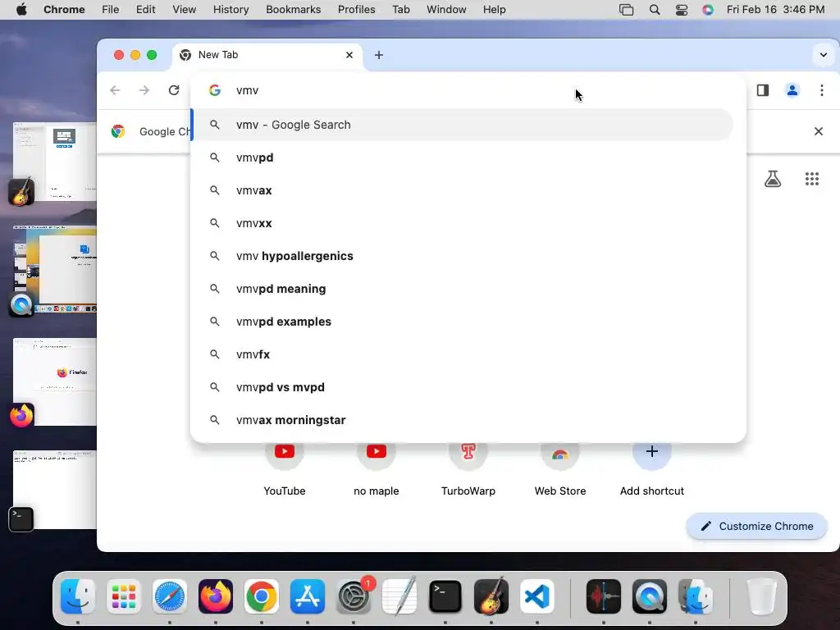Open Launchpad from the Dock
This screenshot has height=630, width=840.
coord(124,596)
